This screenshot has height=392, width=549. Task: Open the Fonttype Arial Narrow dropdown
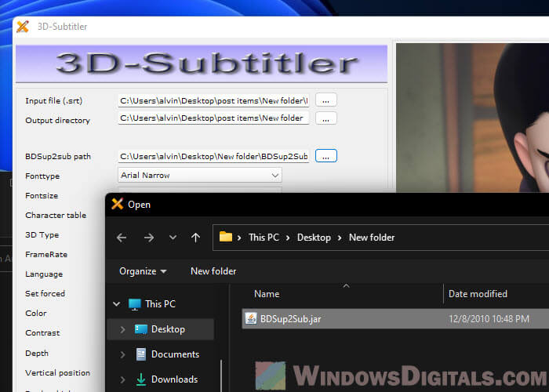(x=200, y=175)
